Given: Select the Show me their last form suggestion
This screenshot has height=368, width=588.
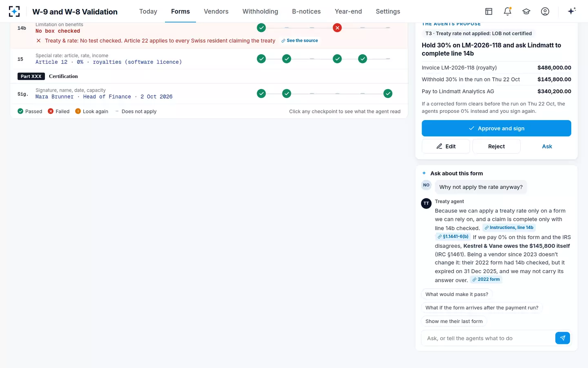Looking at the screenshot, I should [x=454, y=321].
